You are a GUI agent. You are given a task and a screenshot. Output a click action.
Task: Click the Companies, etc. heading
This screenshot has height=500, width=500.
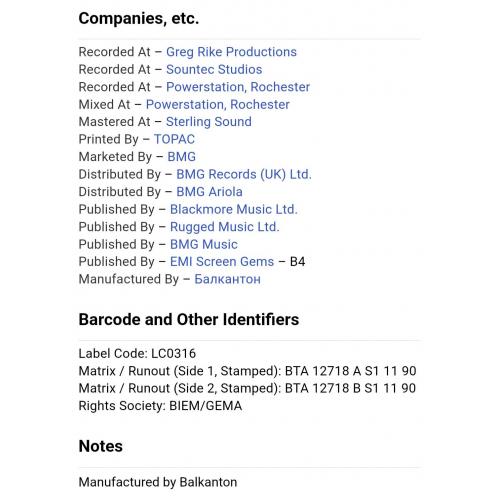coord(139,18)
